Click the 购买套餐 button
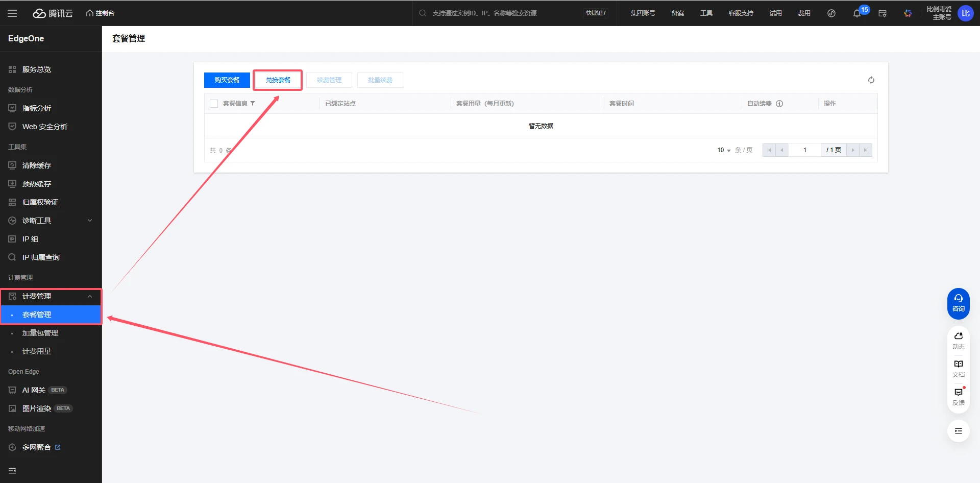980x483 pixels. (x=227, y=80)
